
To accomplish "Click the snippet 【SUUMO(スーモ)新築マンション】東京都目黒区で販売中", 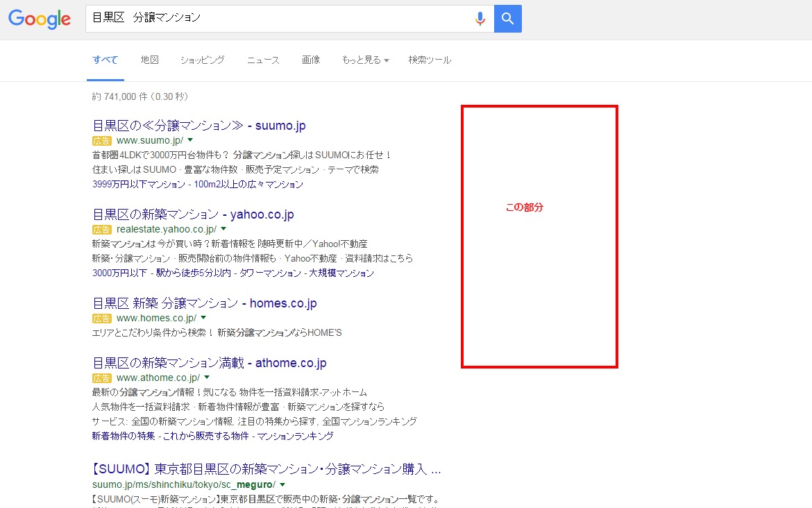I will pyautogui.click(x=266, y=499).
